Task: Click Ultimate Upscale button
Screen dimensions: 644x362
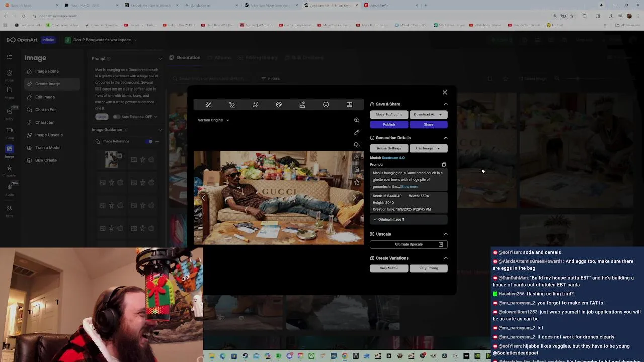Action: [409, 244]
